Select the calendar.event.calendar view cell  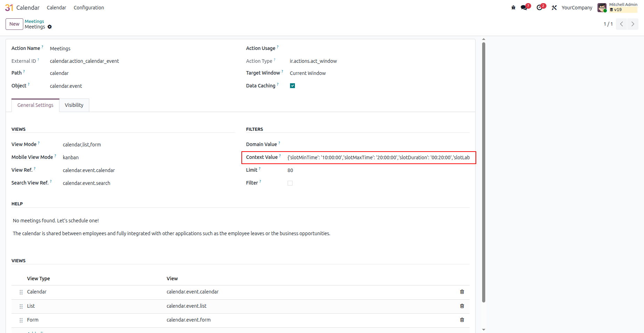click(192, 292)
